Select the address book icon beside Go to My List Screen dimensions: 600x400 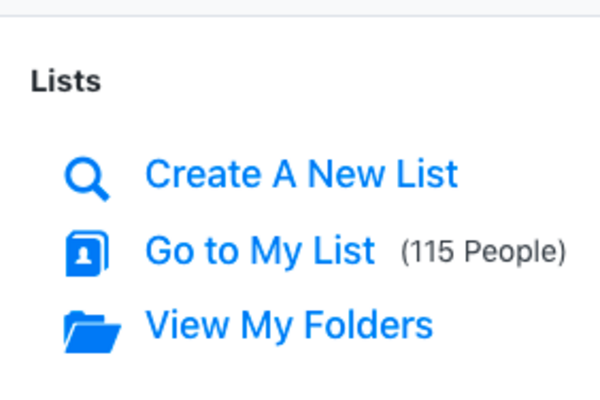(x=86, y=253)
